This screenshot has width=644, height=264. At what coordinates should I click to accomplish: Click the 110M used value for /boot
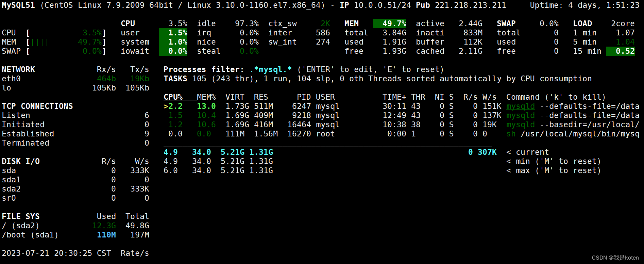[x=106, y=235]
